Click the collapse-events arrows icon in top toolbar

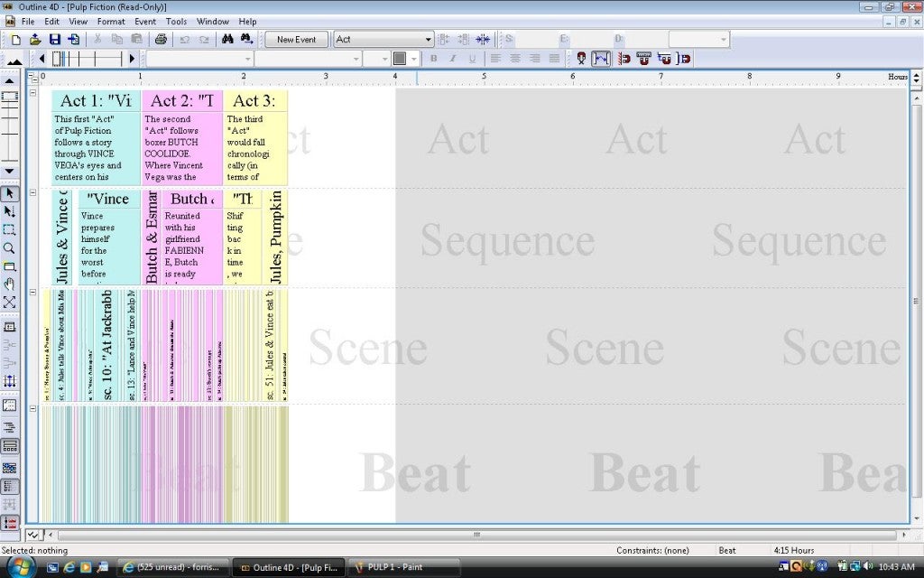click(x=483, y=40)
